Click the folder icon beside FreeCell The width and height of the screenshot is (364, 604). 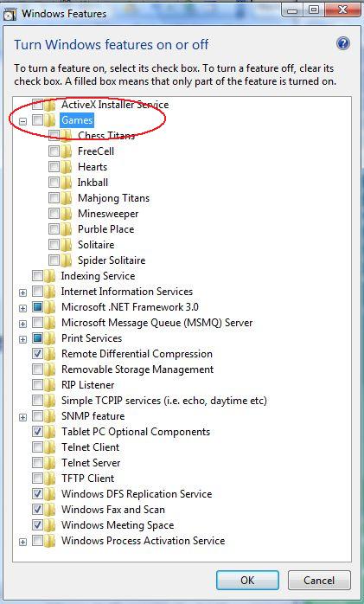(x=67, y=151)
